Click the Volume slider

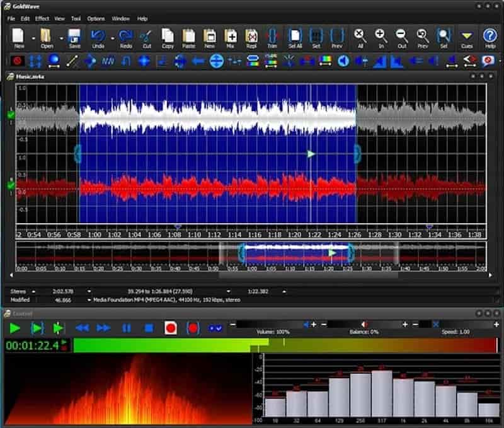tap(272, 325)
